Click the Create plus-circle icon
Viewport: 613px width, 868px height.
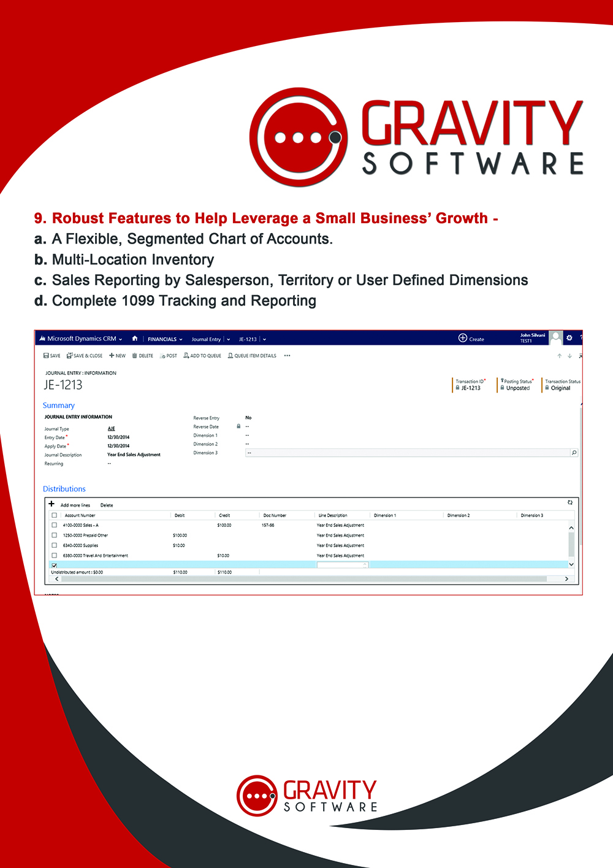463,338
